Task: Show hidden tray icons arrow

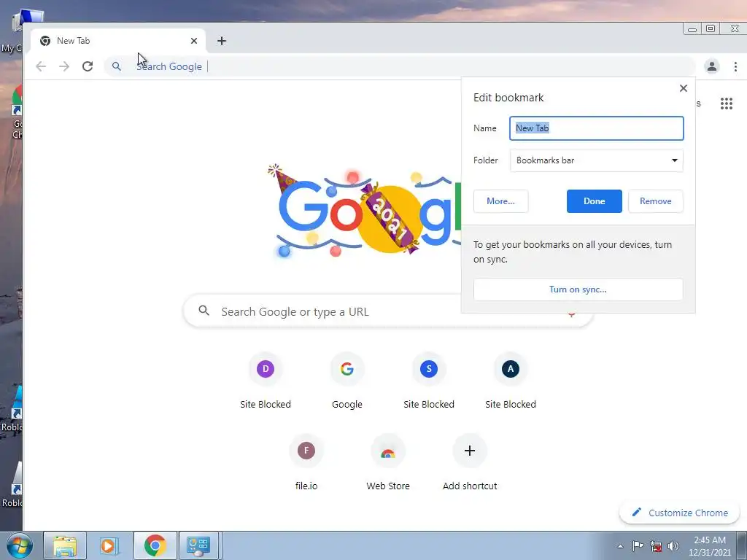Action: tap(620, 546)
